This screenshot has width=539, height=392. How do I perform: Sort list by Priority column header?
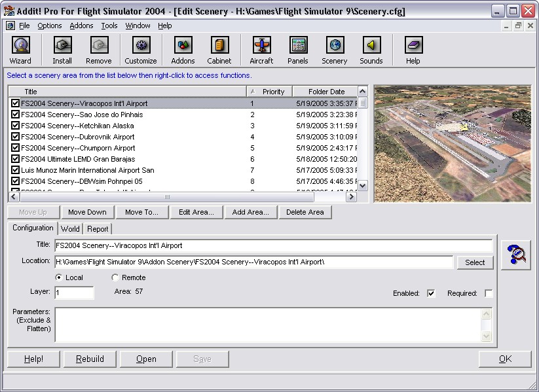270,92
